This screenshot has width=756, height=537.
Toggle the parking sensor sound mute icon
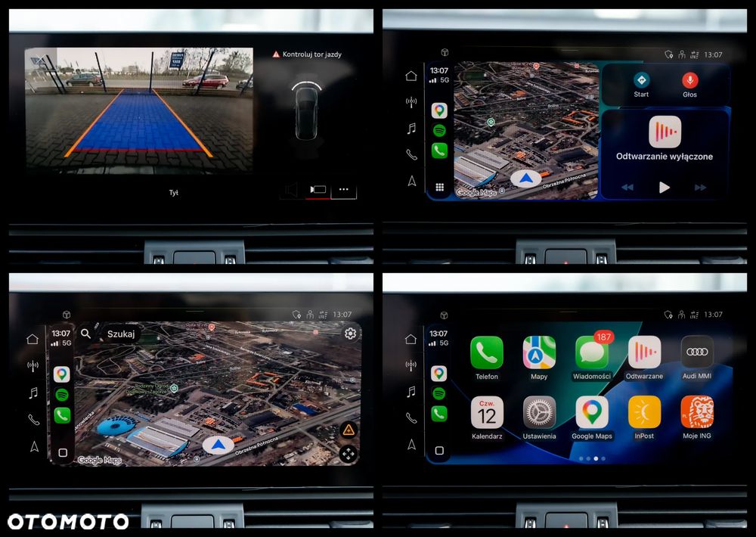(291, 190)
